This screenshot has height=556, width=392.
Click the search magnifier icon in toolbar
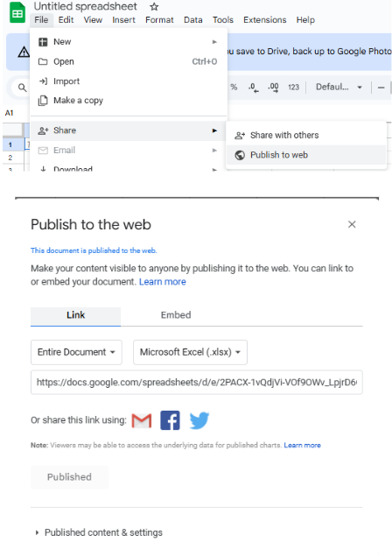[x=22, y=88]
